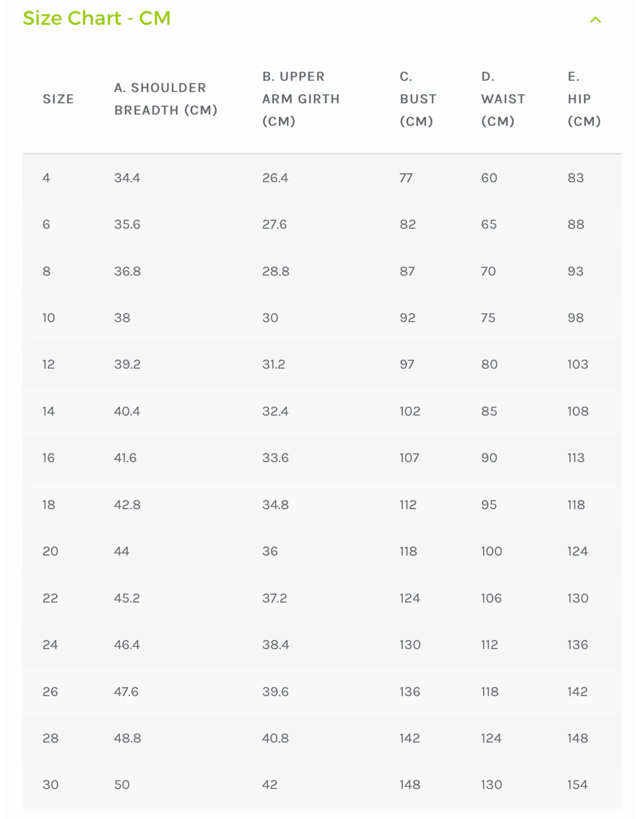
Task: Click the hip value 113
Action: [x=576, y=458]
